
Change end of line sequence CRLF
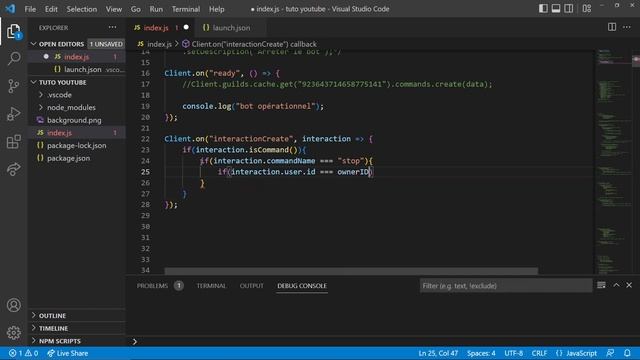[x=539, y=353]
